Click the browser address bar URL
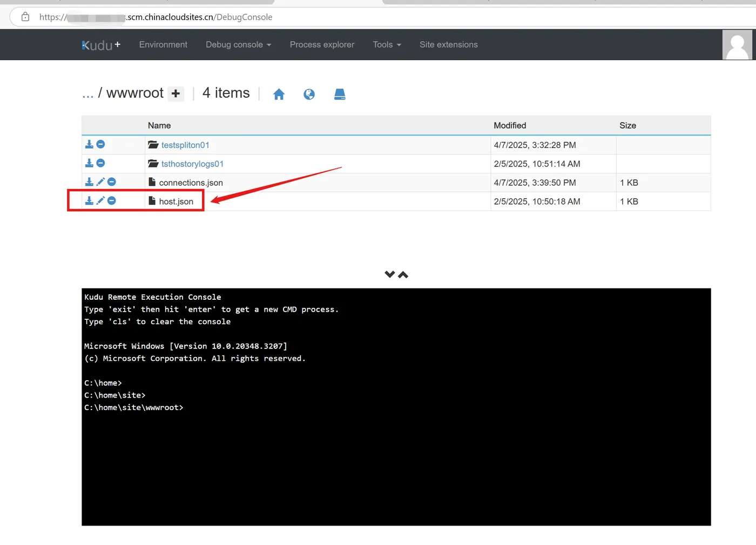The width and height of the screenshot is (756, 545). (x=156, y=17)
